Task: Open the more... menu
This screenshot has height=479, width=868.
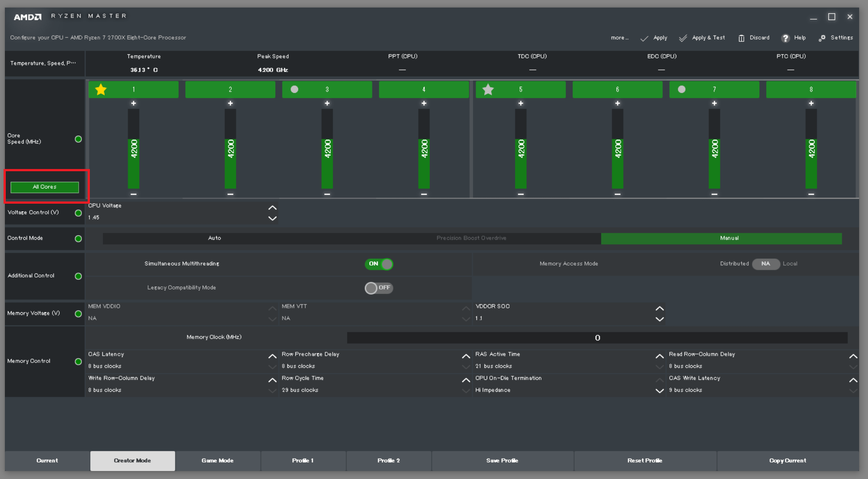Action: click(x=619, y=38)
